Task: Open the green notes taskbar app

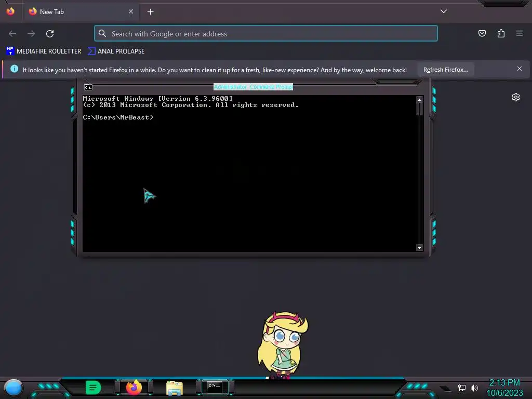Action: pos(94,388)
